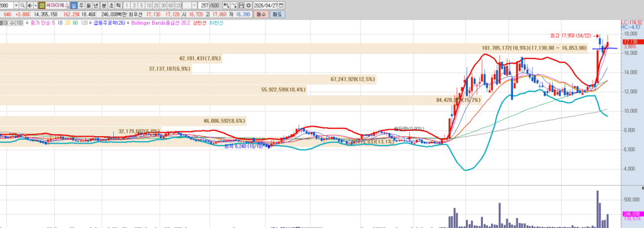Click the chart type candlestick icon
Viewport: 644px width, 228px height.
click(x=226, y=5)
